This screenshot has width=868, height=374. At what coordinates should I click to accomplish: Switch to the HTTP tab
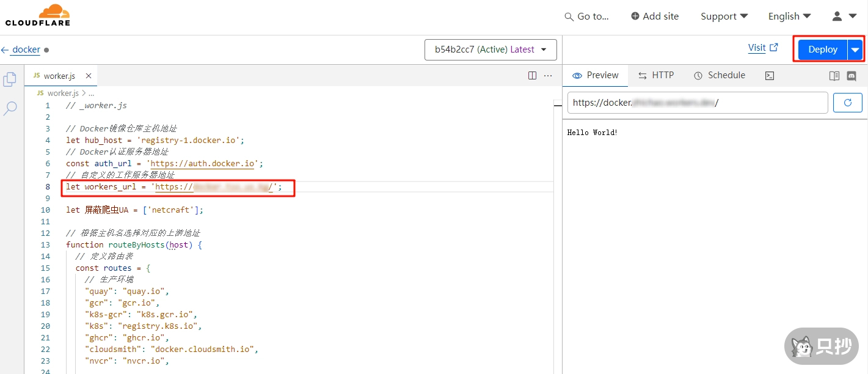point(656,75)
